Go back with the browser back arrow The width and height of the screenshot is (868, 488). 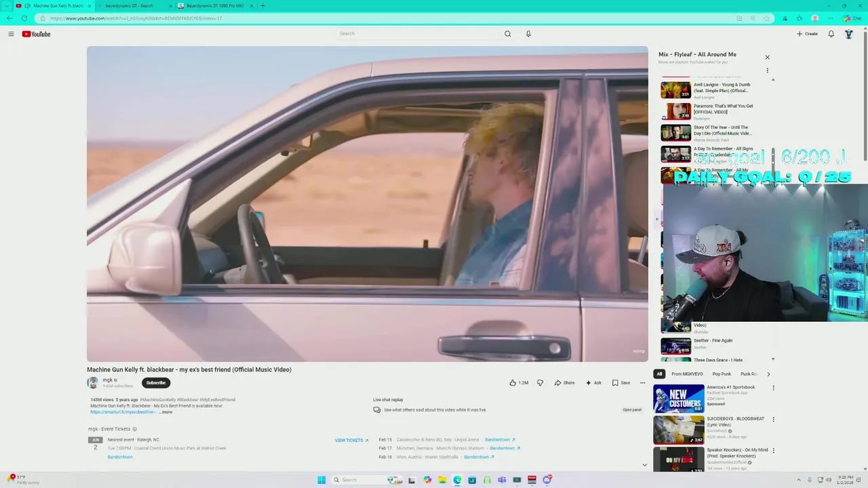tap(9, 18)
